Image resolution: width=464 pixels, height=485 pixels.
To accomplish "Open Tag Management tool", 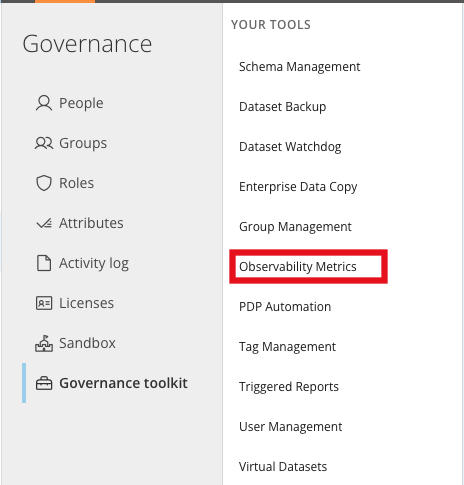I will 287,347.
